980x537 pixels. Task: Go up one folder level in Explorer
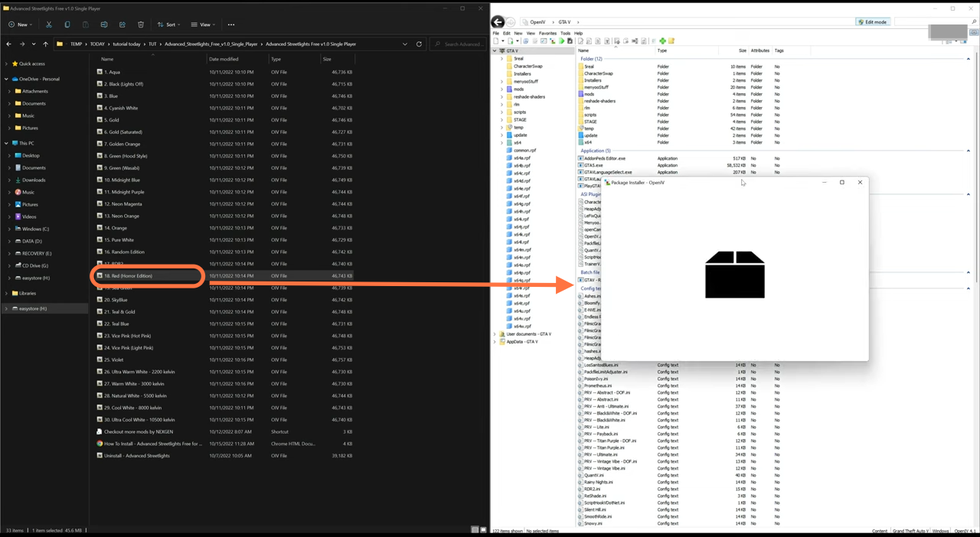pyautogui.click(x=46, y=44)
